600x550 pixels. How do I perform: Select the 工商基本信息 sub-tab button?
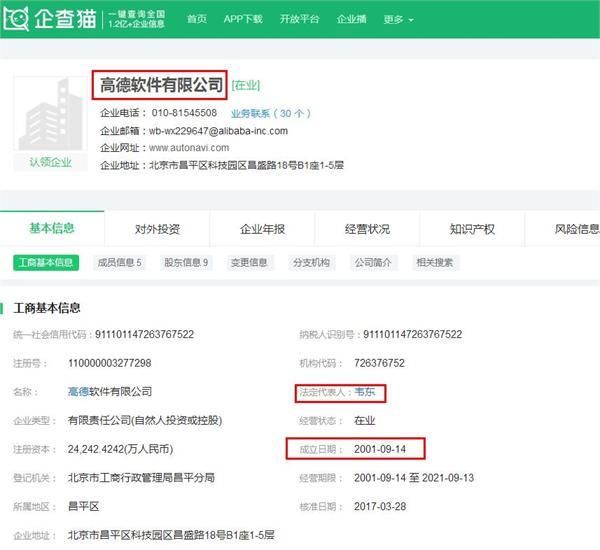coord(46,263)
